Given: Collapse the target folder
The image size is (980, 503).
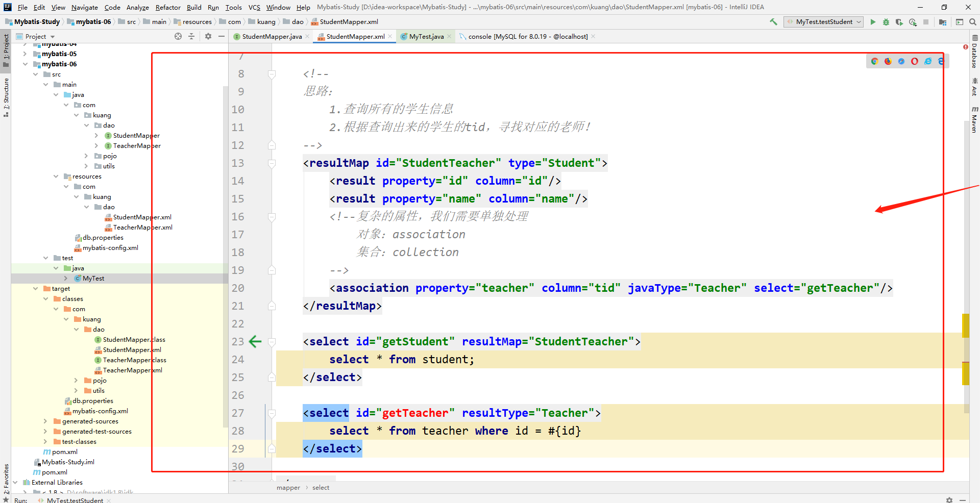Looking at the screenshot, I should (x=35, y=288).
